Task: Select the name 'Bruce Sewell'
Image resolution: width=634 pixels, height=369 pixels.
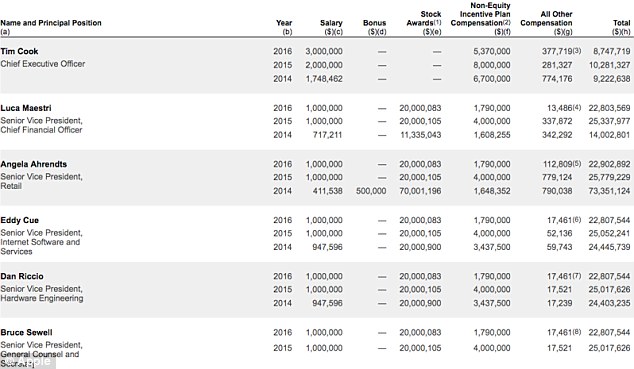Action: [x=26, y=333]
